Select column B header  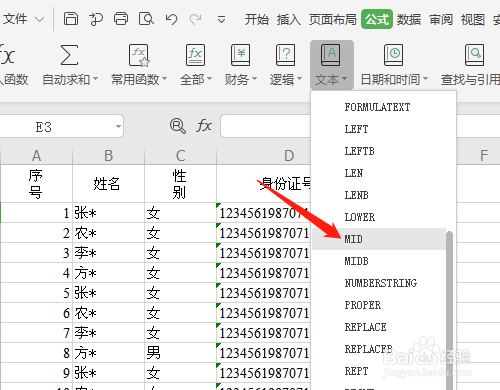click(x=108, y=156)
